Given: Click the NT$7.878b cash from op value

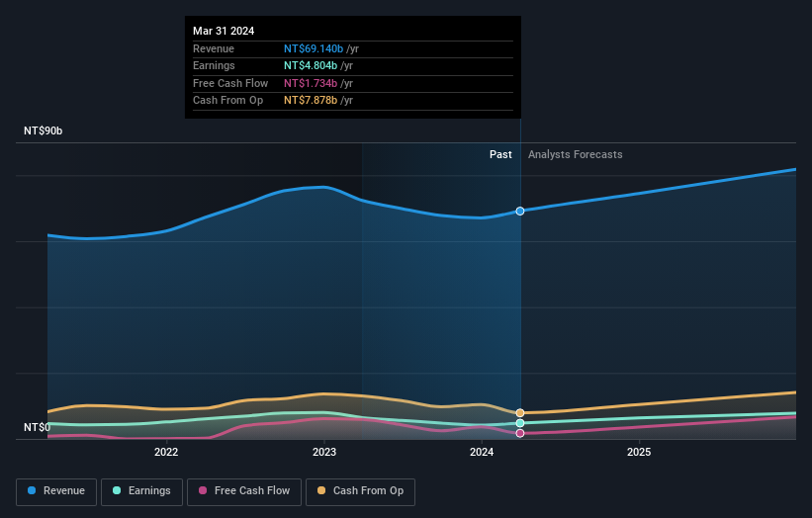Looking at the screenshot, I should point(311,101).
